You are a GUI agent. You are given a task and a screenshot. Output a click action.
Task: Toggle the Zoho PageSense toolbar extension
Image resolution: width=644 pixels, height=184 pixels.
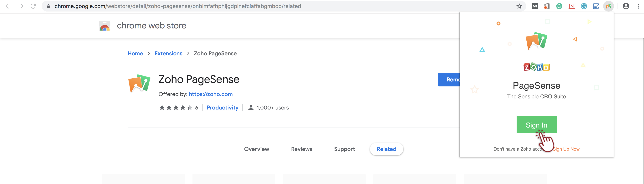[x=608, y=6]
